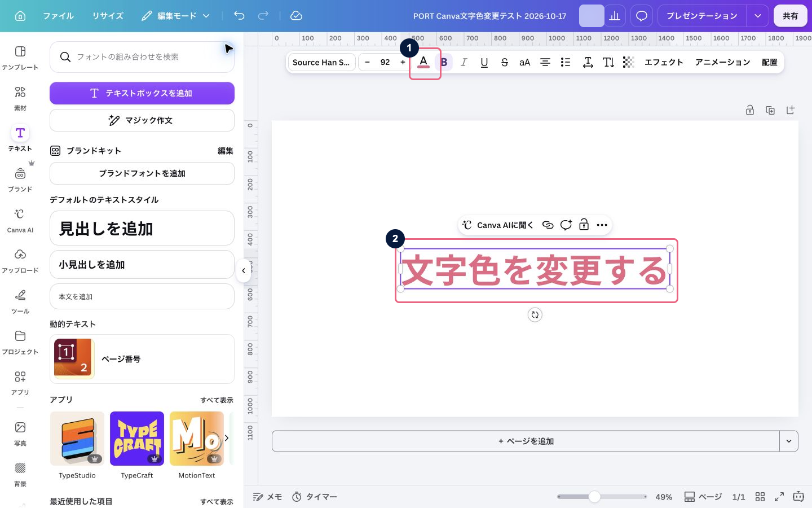Open the ファイル menu

[x=59, y=16]
